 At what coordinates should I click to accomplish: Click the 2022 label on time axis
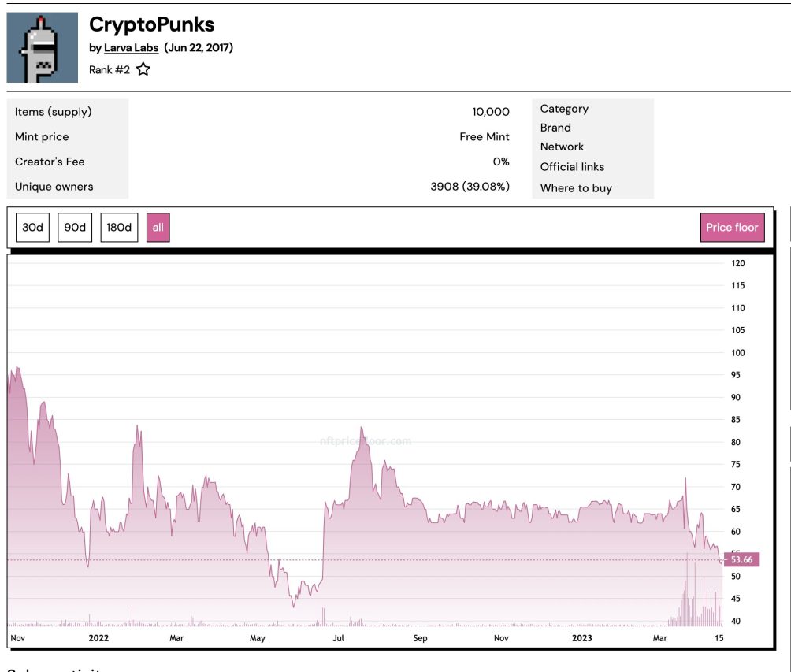click(x=99, y=638)
